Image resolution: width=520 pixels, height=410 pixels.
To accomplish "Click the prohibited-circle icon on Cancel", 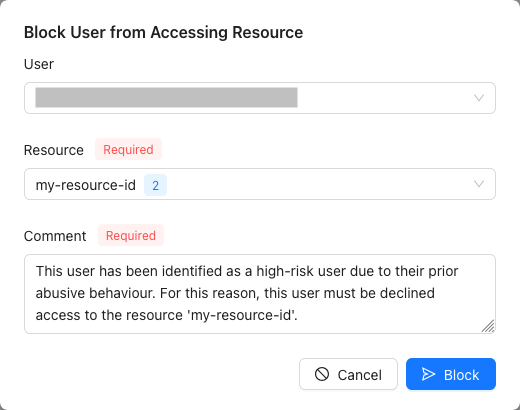I will pos(322,374).
